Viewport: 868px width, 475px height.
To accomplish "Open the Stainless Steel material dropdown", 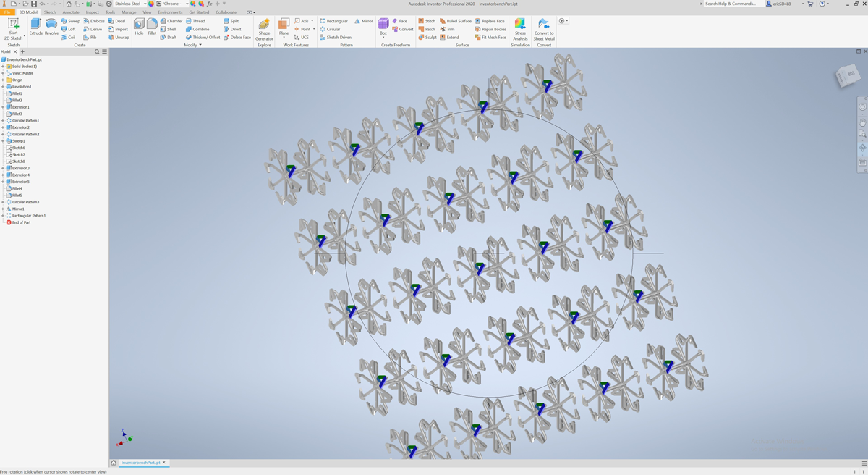I will (x=129, y=4).
